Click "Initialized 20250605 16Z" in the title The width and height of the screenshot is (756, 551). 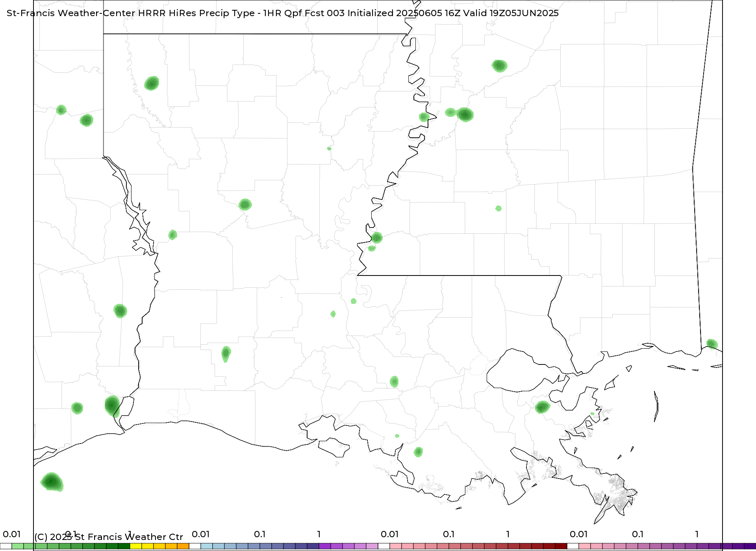(404, 13)
